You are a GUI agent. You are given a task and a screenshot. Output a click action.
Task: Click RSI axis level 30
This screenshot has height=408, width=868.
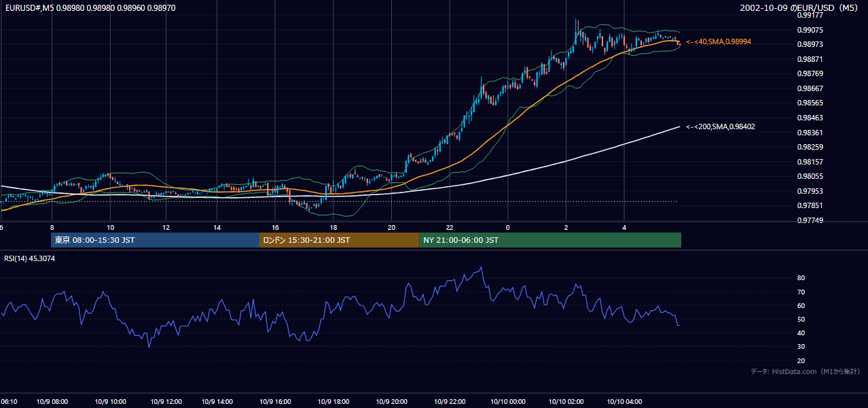click(x=801, y=347)
